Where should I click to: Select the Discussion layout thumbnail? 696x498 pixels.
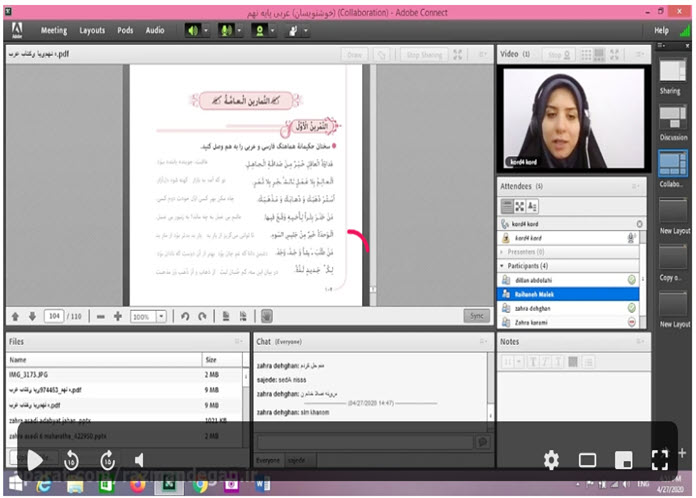[x=672, y=117]
